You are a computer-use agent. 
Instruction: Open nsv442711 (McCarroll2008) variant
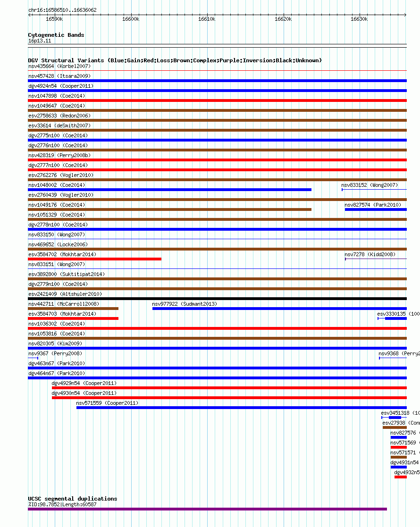(x=64, y=304)
